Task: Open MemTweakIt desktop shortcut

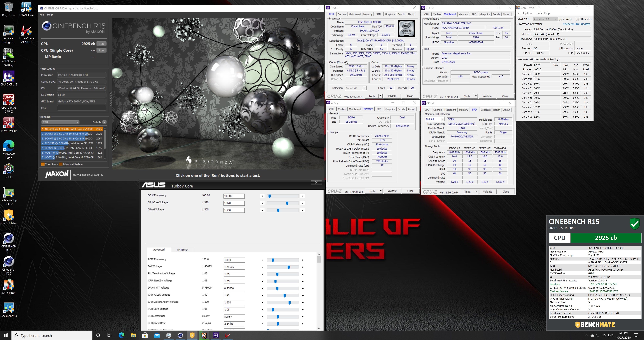Action: [x=8, y=125]
